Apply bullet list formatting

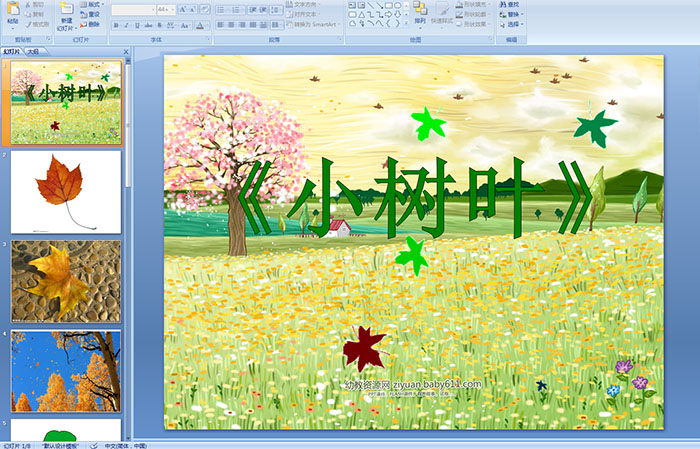pos(222,10)
